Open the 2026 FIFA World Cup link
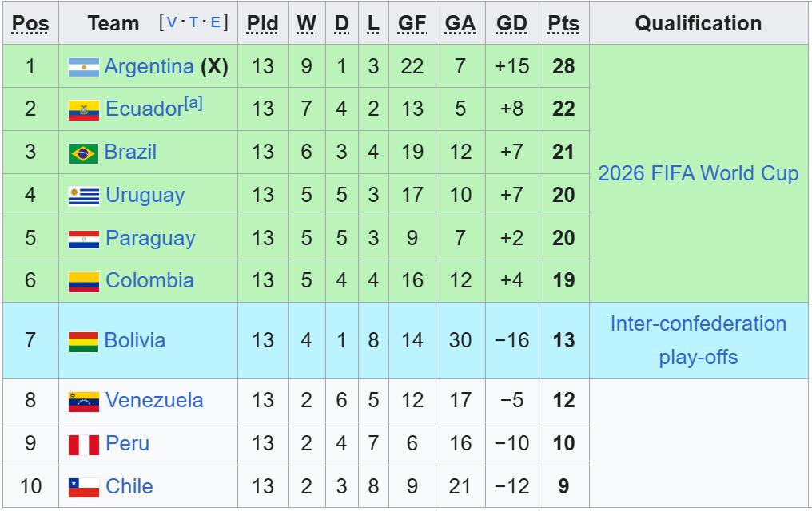 [698, 173]
